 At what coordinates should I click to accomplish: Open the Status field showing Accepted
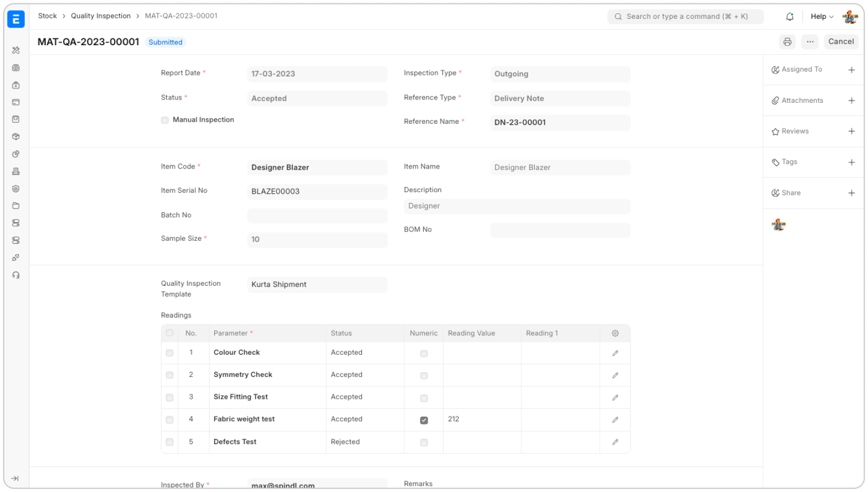tap(317, 99)
